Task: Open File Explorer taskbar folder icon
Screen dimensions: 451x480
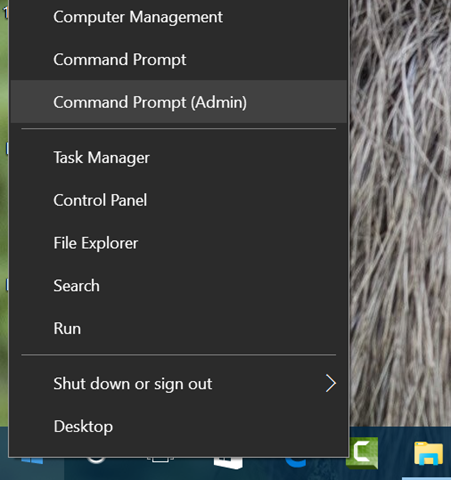Action: [x=428, y=453]
